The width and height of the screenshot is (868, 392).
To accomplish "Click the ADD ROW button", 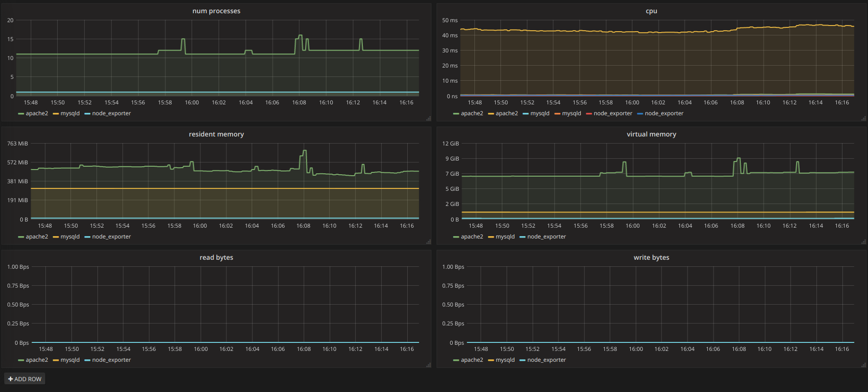I will (x=25, y=379).
